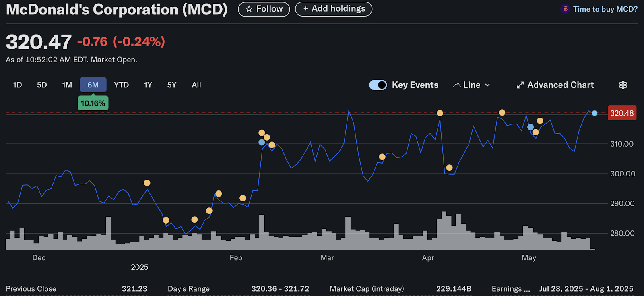Click the 10.16% six-month return badge
The image size is (644, 296).
[93, 103]
